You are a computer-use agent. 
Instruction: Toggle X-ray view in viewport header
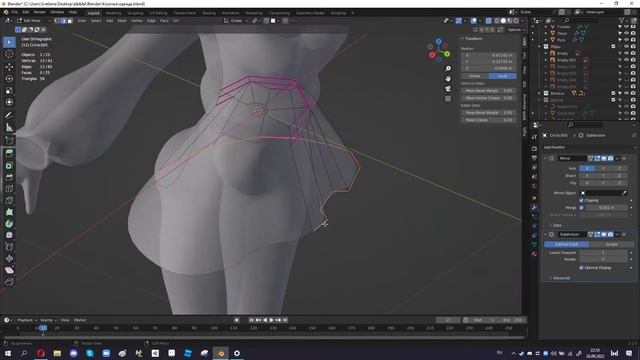489,20
